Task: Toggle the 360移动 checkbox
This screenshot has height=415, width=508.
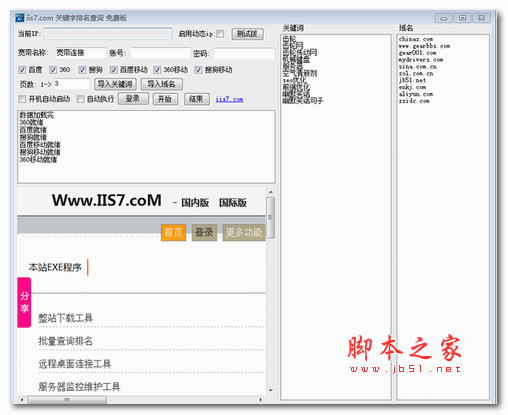Action: pos(157,70)
